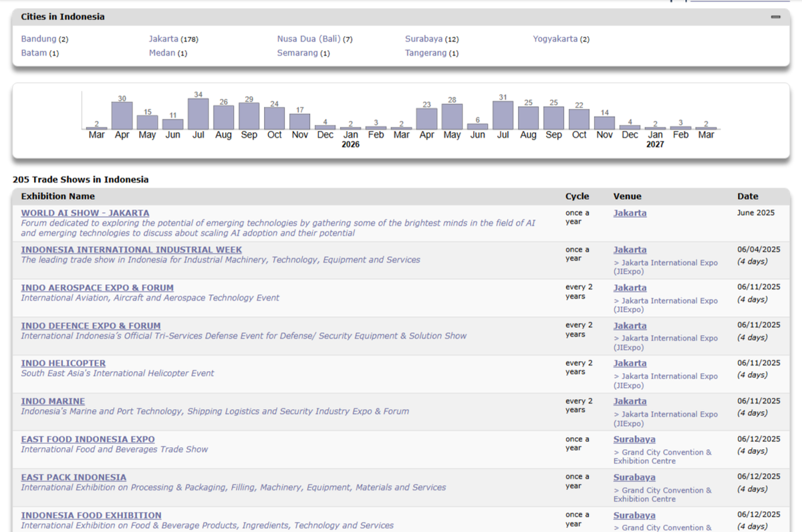The width and height of the screenshot is (802, 532).
Task: Click the July 2025 bar showing 34
Action: coord(198,114)
